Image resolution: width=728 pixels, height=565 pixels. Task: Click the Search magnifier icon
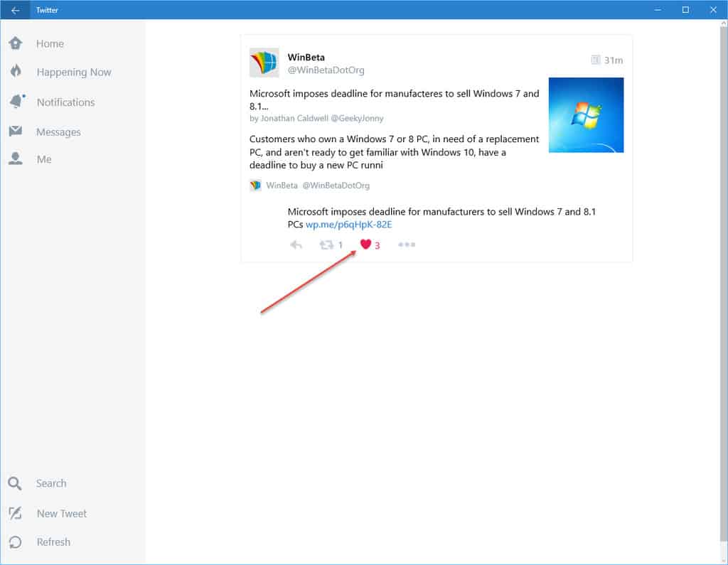point(16,483)
